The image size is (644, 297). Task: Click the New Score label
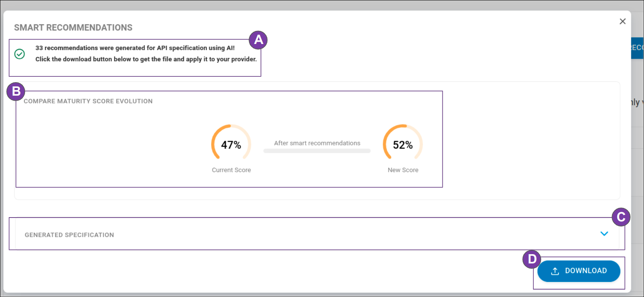[403, 170]
